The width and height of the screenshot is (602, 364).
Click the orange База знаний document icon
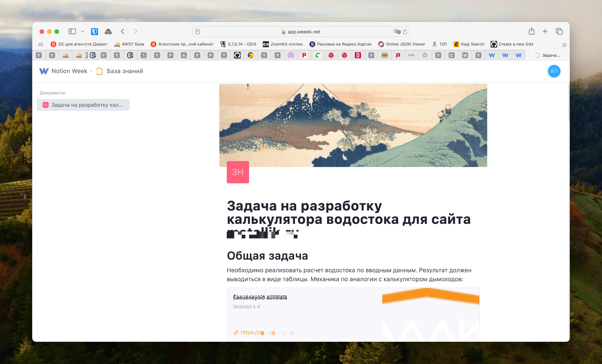(99, 71)
